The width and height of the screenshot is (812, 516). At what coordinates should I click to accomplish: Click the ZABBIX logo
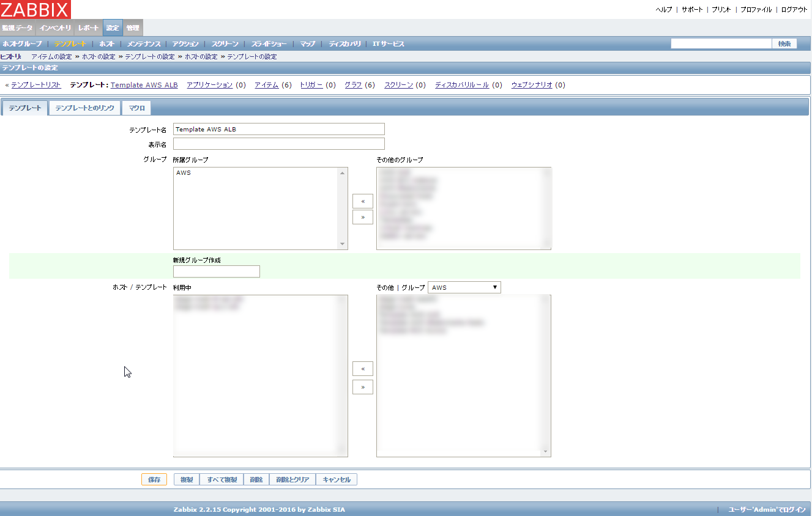click(x=35, y=9)
